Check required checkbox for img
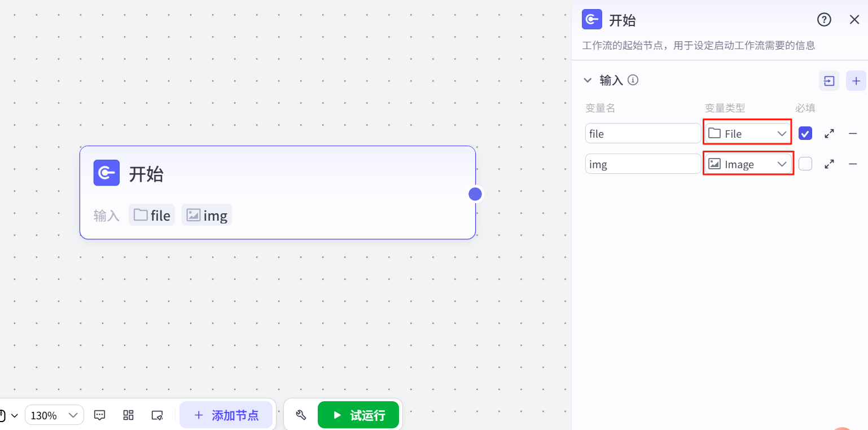 point(805,164)
